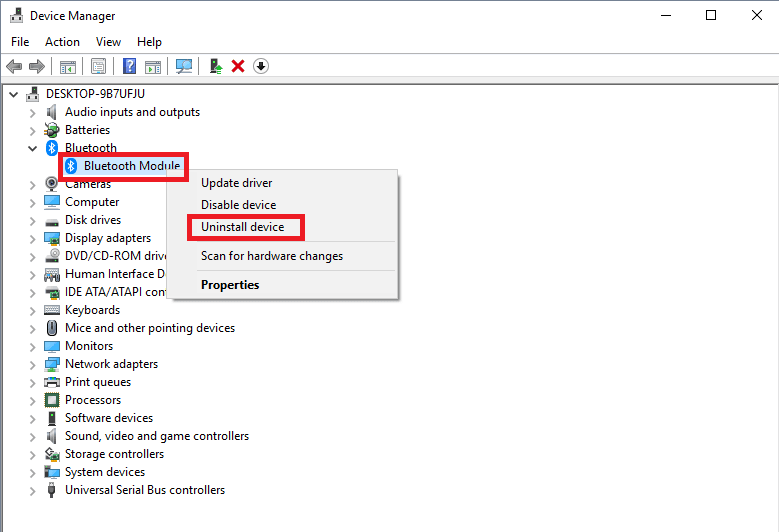The image size is (779, 532).
Task: Choose Disable device from the context menu
Action: click(282, 205)
